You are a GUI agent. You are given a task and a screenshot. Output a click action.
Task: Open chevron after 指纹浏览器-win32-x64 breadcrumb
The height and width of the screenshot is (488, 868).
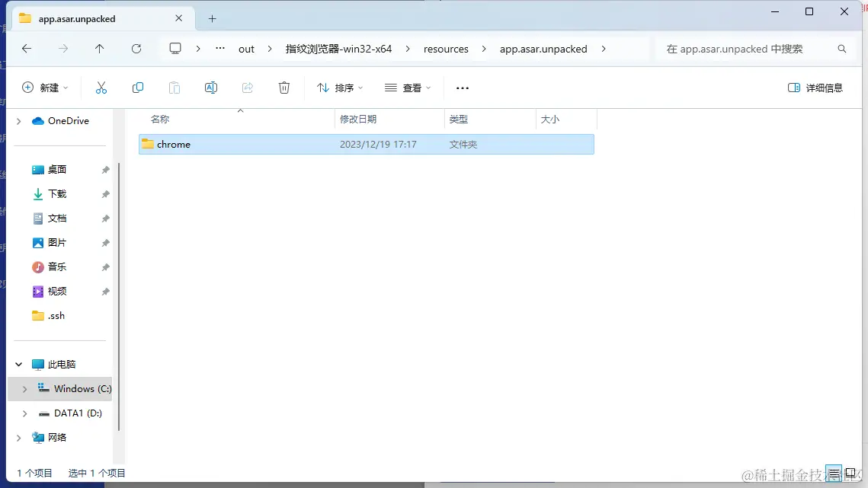pos(408,49)
